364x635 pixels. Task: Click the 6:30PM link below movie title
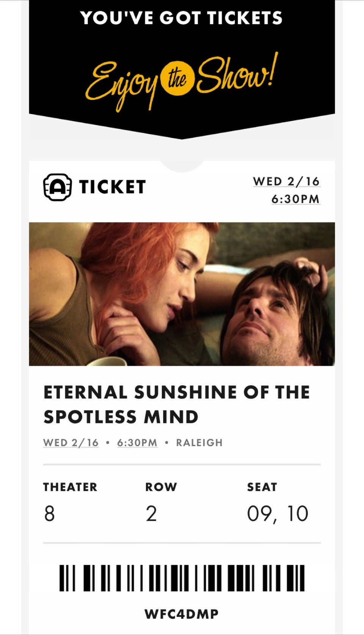tap(137, 443)
